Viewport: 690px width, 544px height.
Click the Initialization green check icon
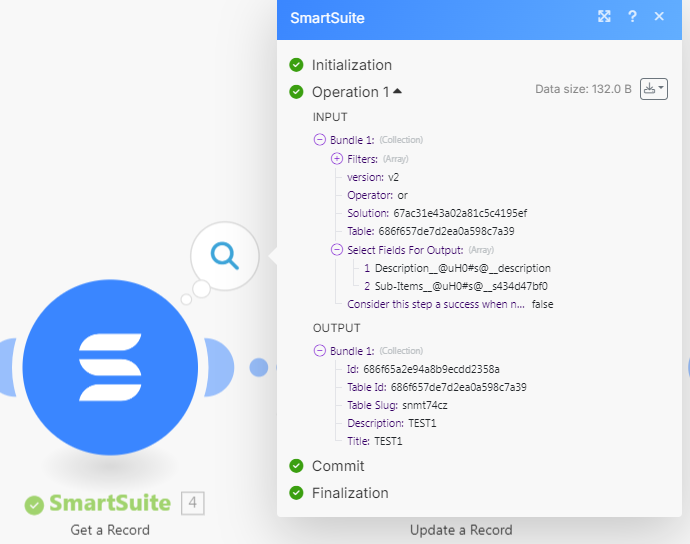point(296,65)
